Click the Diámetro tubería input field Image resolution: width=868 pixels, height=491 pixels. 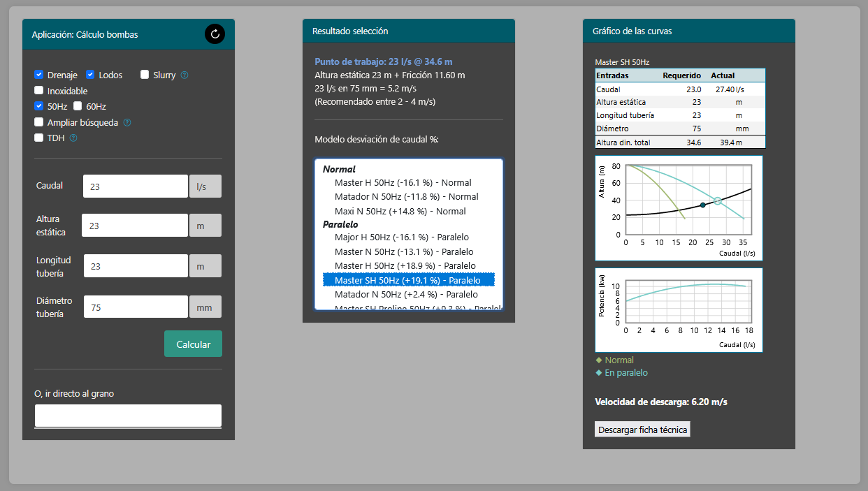(x=135, y=307)
